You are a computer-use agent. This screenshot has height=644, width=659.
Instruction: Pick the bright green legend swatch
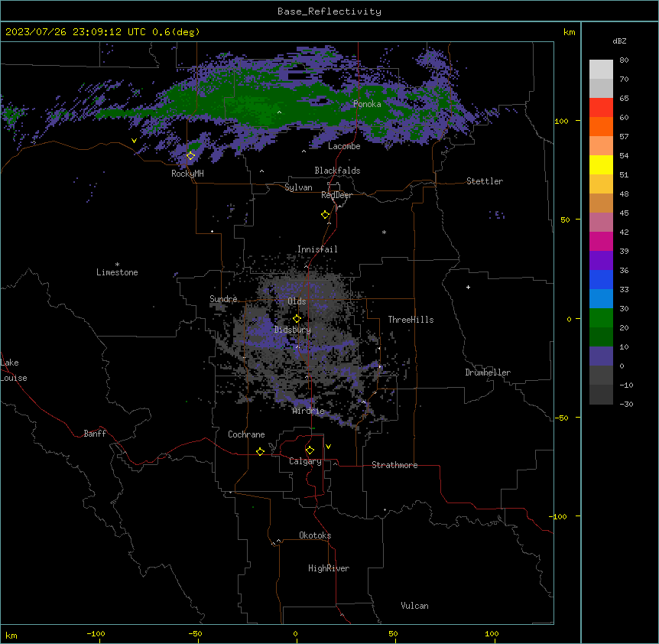pyautogui.click(x=601, y=318)
